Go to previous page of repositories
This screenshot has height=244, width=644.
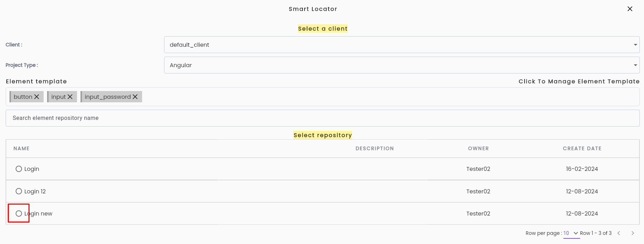click(619, 233)
